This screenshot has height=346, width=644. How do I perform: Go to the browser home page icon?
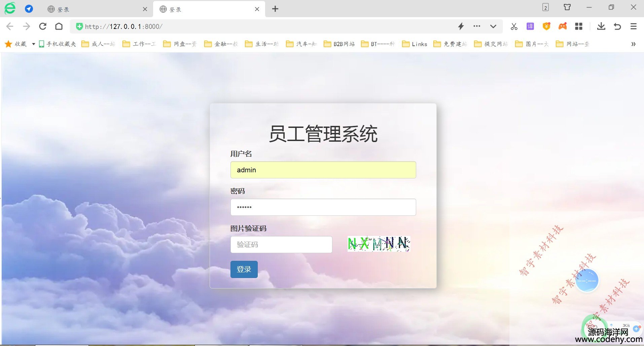(59, 26)
